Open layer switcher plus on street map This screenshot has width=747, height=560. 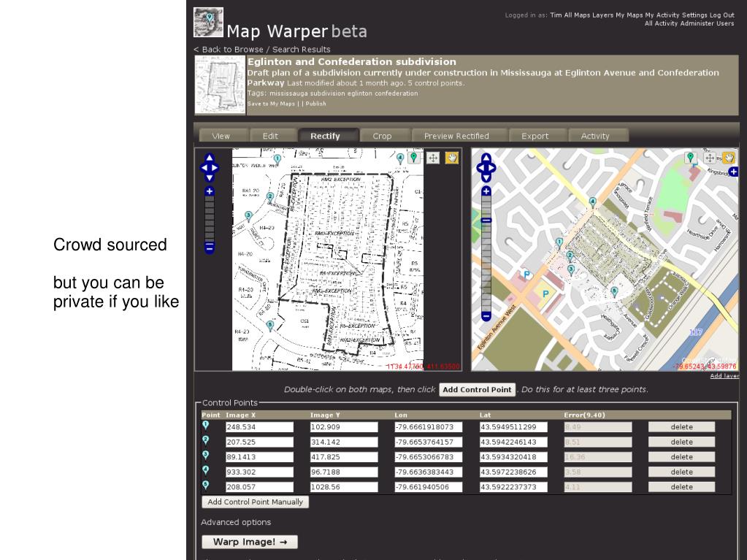click(734, 172)
